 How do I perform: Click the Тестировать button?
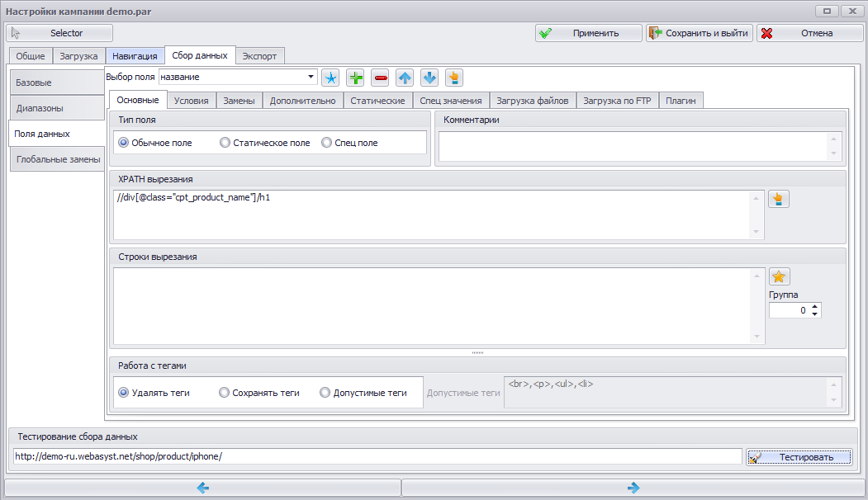pyautogui.click(x=799, y=457)
